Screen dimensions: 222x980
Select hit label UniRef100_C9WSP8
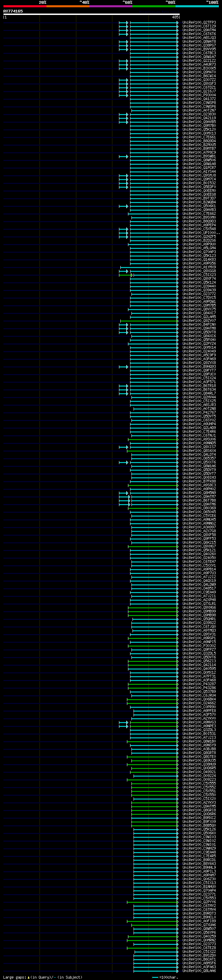[199, 103]
